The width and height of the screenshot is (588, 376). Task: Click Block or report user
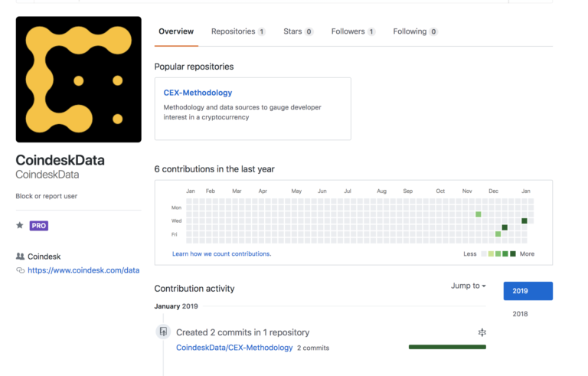[47, 196]
